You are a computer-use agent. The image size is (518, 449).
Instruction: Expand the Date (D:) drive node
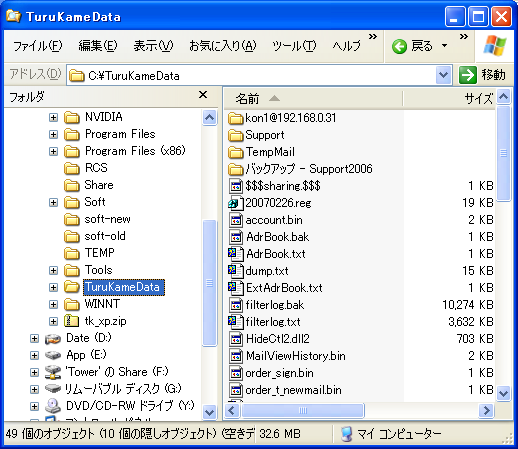coord(34,338)
